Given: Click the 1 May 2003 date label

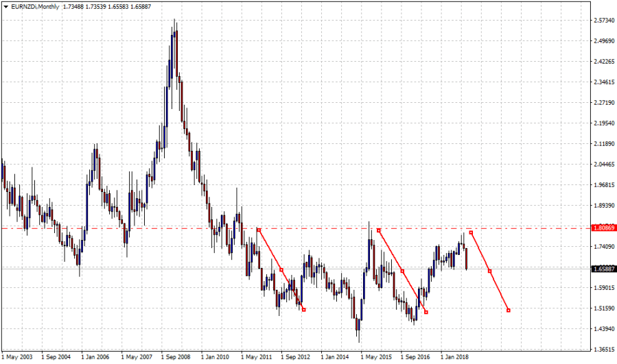Looking at the screenshot, I should coord(17,357).
